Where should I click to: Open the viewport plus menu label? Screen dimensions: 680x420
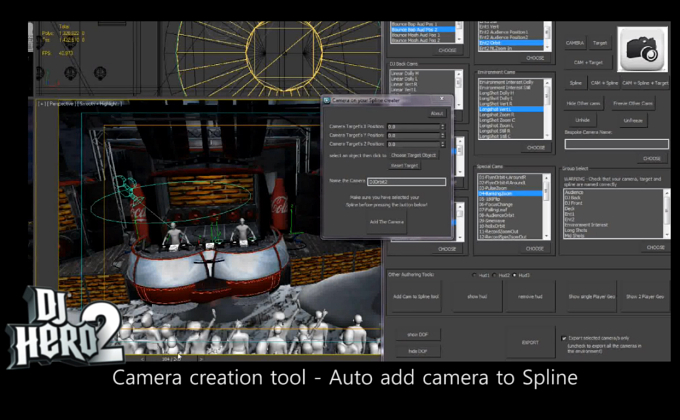[x=42, y=104]
